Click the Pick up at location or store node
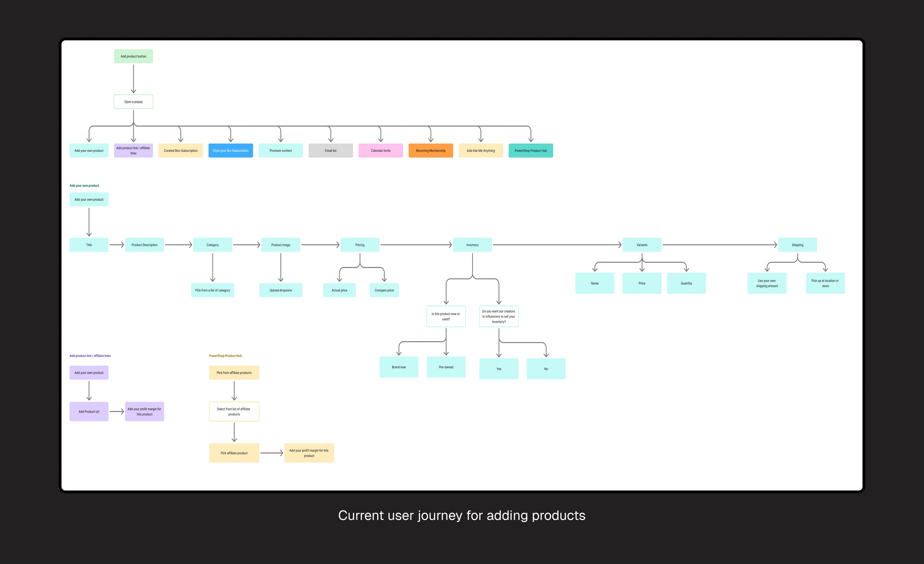The height and width of the screenshot is (564, 924). click(825, 283)
